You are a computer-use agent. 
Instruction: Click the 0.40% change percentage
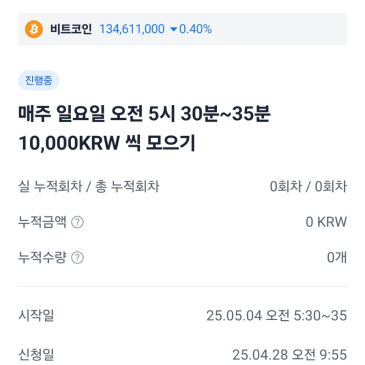tap(195, 29)
